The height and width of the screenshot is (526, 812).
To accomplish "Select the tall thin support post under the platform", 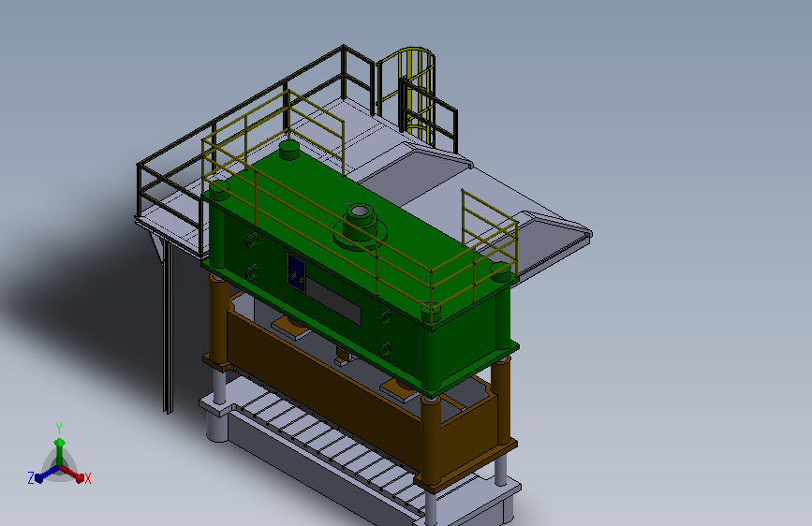I will [168, 329].
